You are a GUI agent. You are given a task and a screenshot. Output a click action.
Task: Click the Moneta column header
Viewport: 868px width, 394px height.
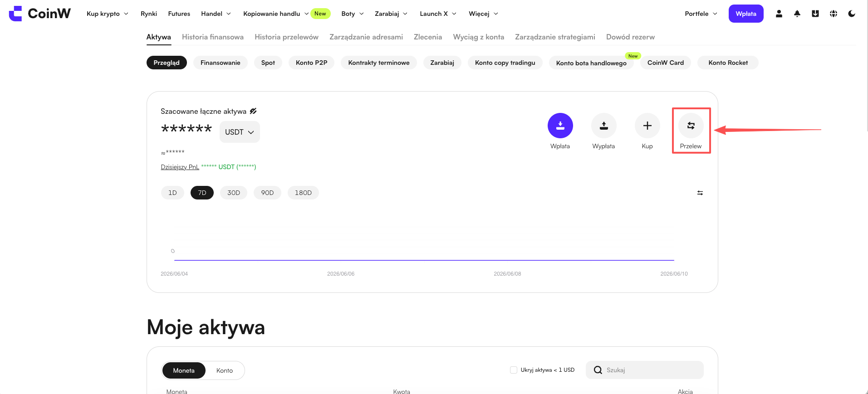point(177,391)
